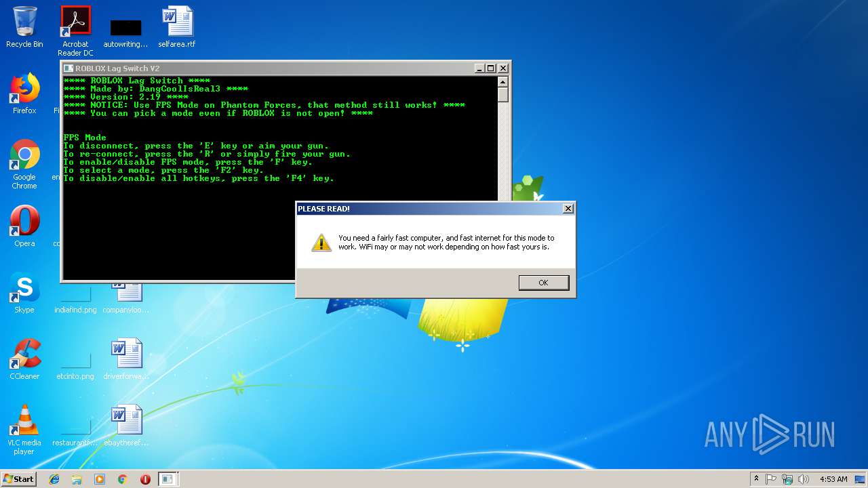Minimize the ROBLOX Lag Switch V2 window
868x488 pixels.
[480, 68]
